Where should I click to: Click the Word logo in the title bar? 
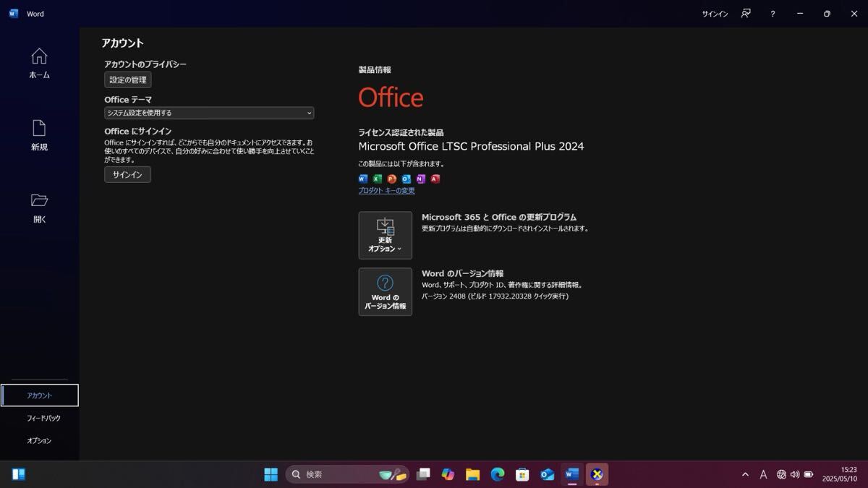(x=14, y=14)
